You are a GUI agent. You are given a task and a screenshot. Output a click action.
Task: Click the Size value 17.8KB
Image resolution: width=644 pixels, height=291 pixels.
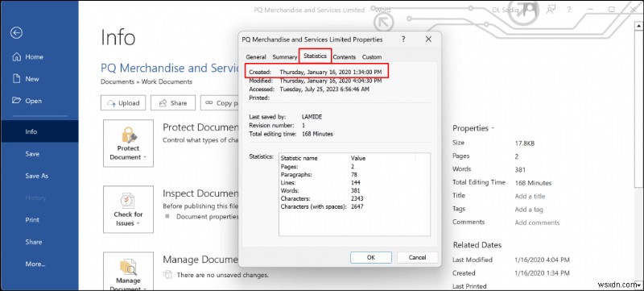[525, 143]
